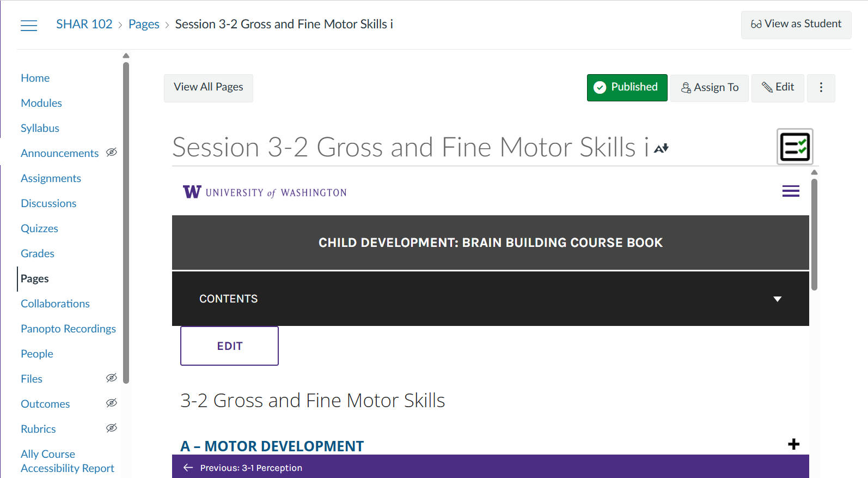Image resolution: width=868 pixels, height=478 pixels.
Task: Click the View All Pages button
Action: [208, 88]
